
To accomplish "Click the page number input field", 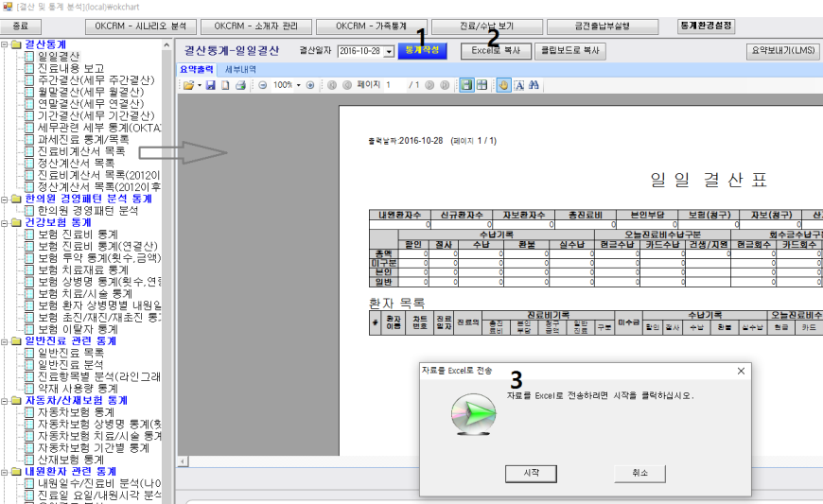I will [x=394, y=85].
